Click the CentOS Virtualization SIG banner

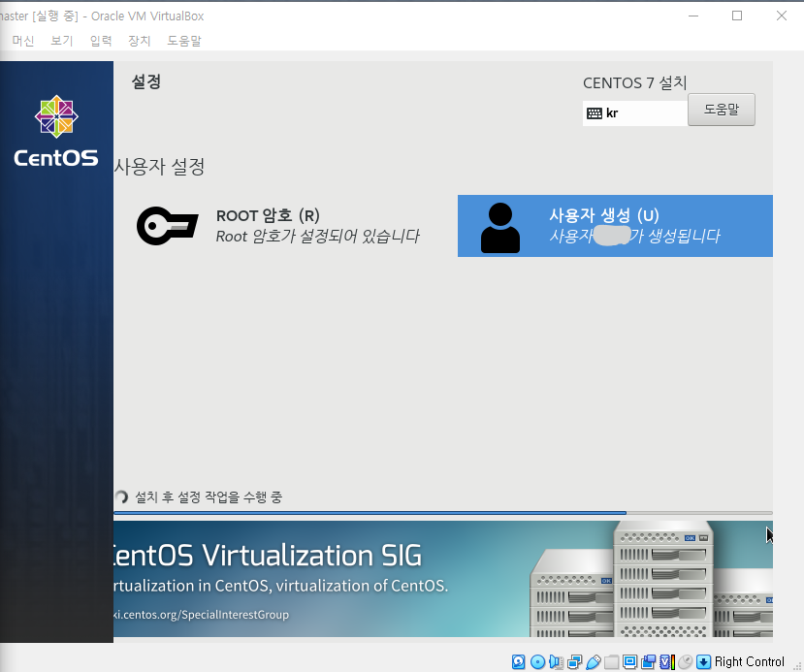[443, 579]
